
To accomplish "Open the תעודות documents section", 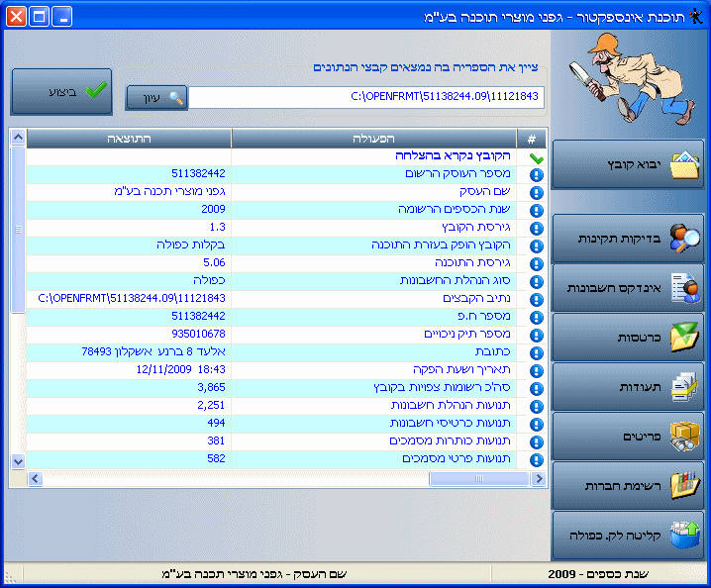I will click(x=628, y=387).
